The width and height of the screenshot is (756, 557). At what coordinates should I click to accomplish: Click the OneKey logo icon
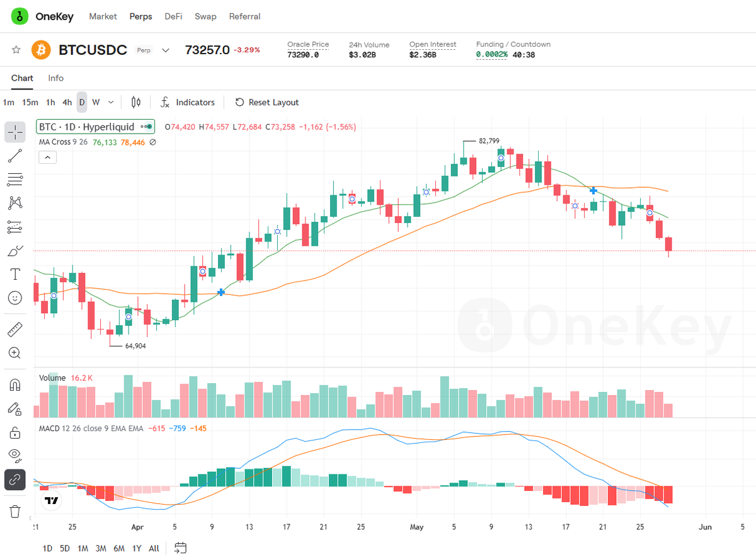[x=21, y=16]
